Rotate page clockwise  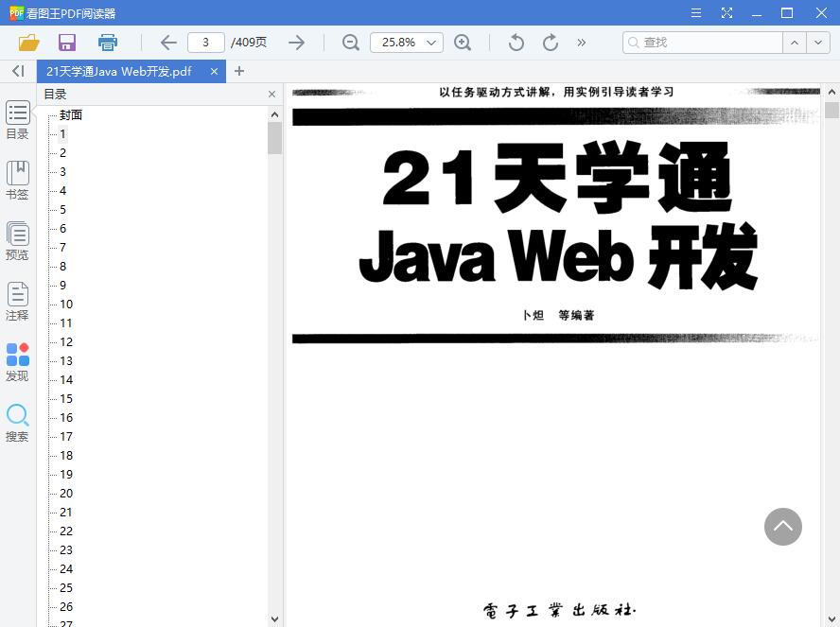click(551, 43)
